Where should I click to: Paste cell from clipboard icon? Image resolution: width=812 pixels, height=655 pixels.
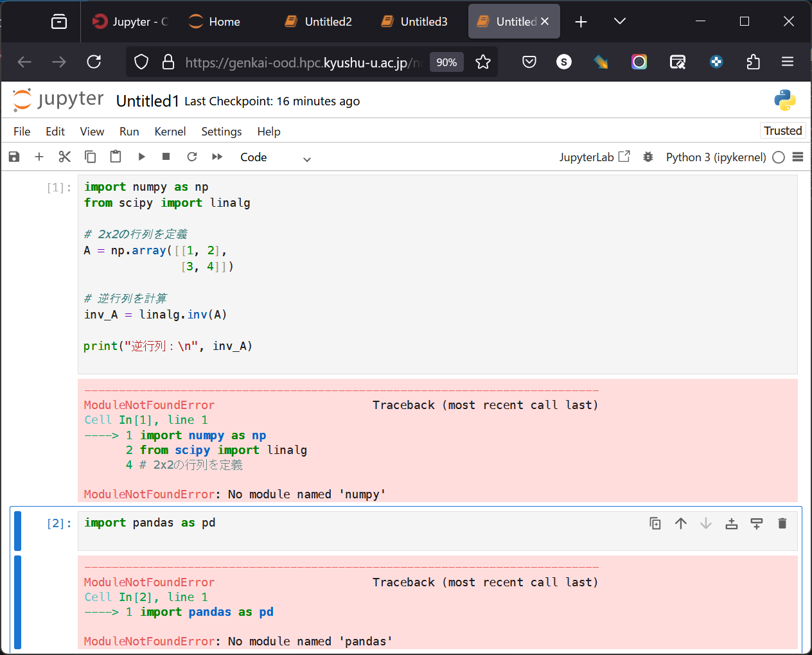(x=116, y=157)
